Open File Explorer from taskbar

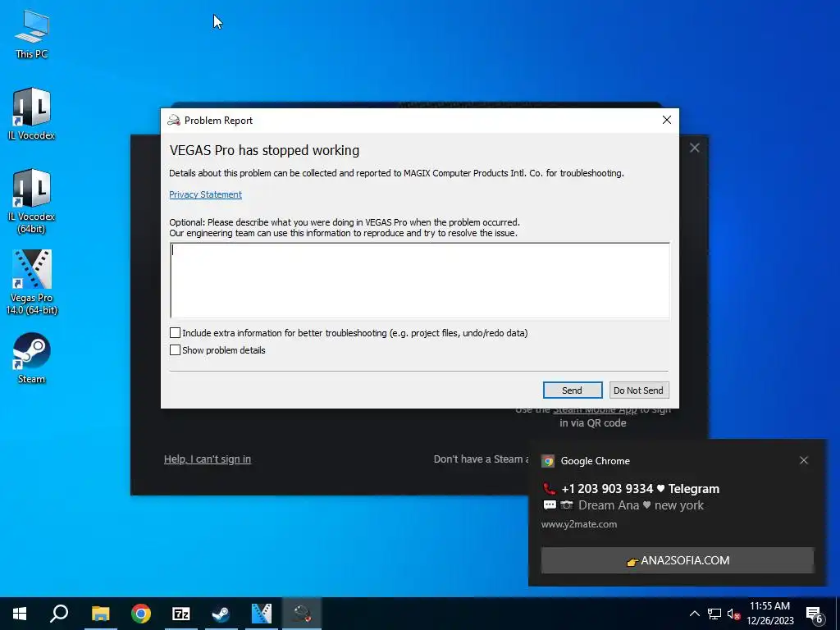coord(100,614)
